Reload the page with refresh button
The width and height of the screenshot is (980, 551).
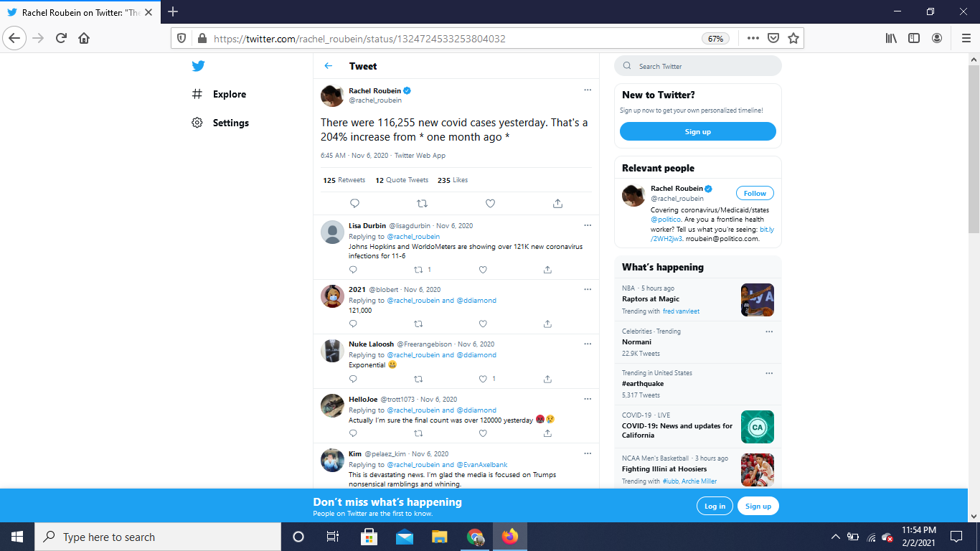point(61,39)
